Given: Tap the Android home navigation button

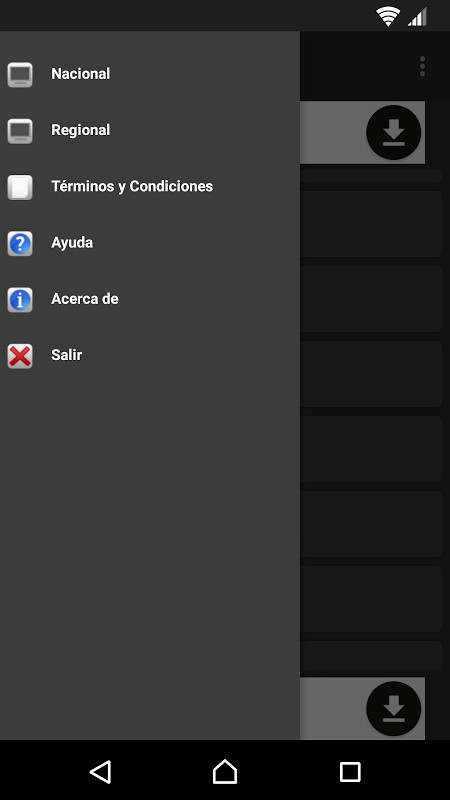Looking at the screenshot, I should 225,771.
